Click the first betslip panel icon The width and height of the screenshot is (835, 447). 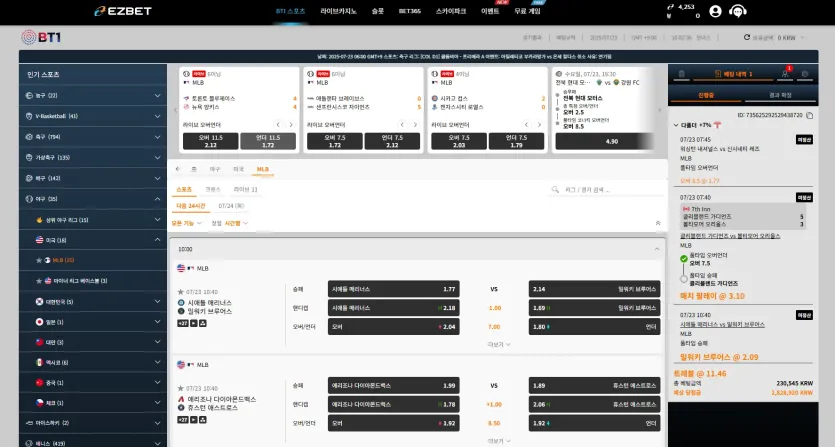[682, 74]
